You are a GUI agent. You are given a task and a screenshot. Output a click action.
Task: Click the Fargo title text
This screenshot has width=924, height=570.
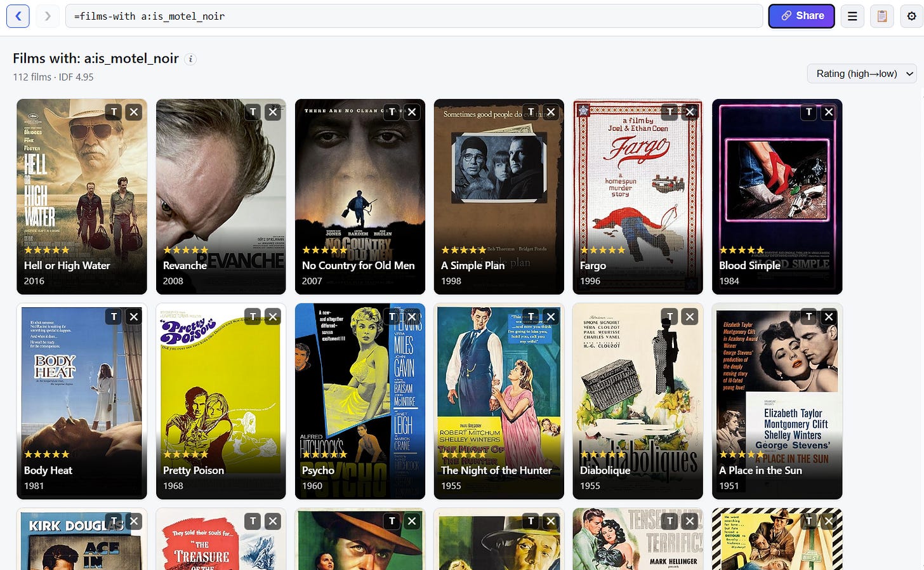click(593, 265)
